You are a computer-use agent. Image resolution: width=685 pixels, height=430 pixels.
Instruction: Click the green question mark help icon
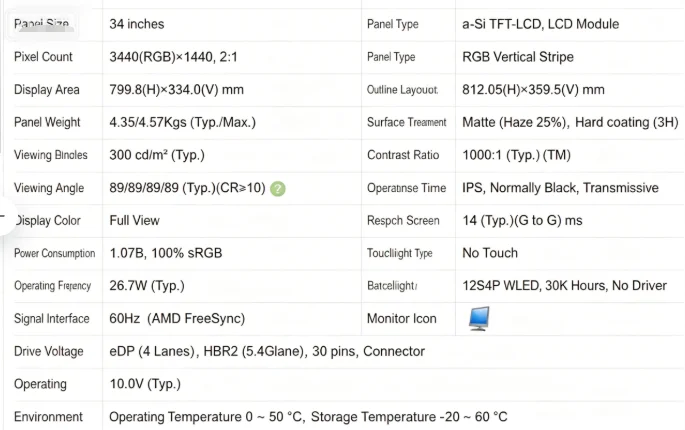tap(278, 189)
